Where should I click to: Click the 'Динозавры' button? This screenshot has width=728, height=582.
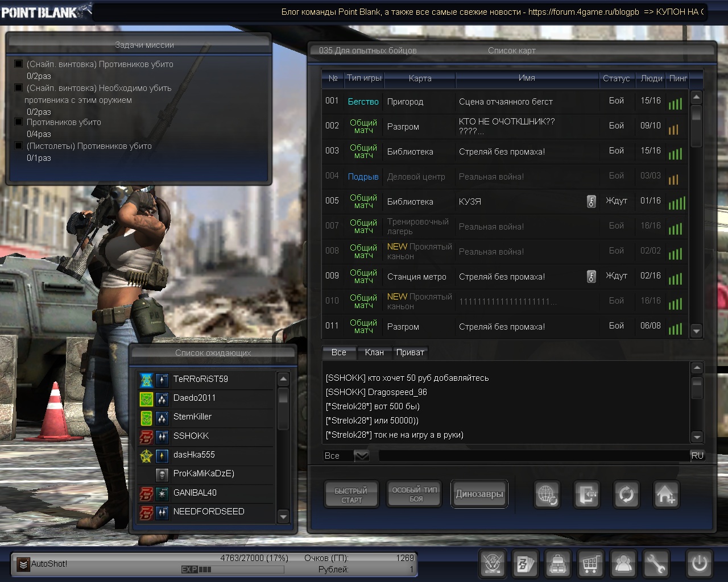pos(479,494)
